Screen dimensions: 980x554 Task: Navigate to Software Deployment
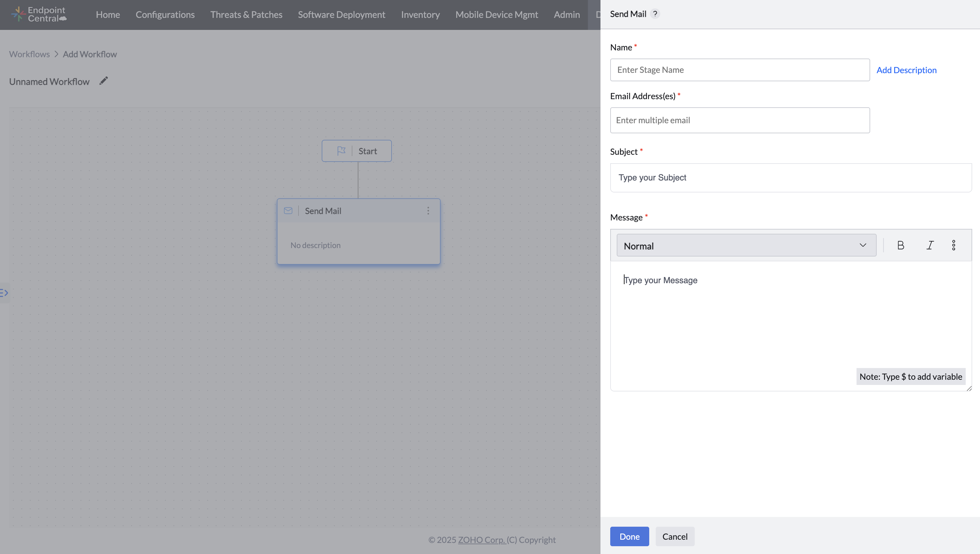point(341,15)
